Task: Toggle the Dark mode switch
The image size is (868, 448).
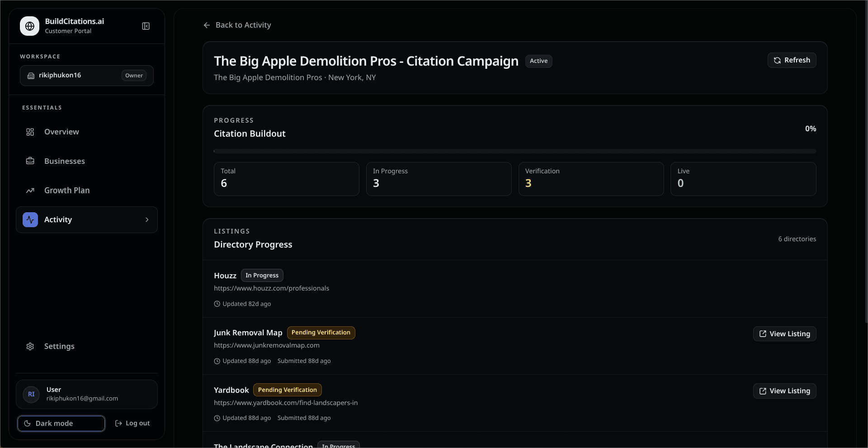Action: click(61, 424)
